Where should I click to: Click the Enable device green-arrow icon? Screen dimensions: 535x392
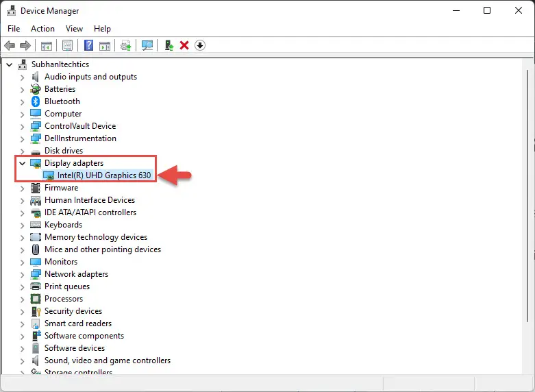coord(169,45)
